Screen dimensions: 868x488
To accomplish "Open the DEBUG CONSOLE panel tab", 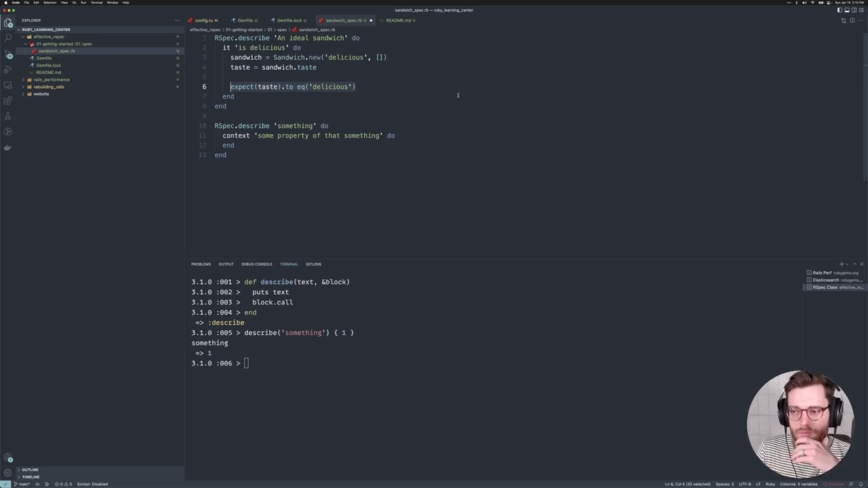I will pos(256,264).
